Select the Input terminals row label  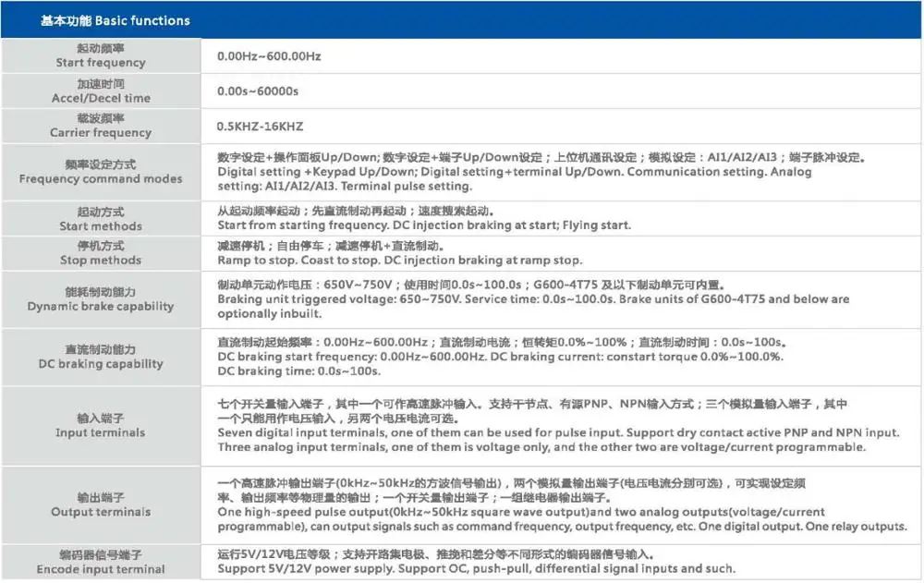point(101,425)
